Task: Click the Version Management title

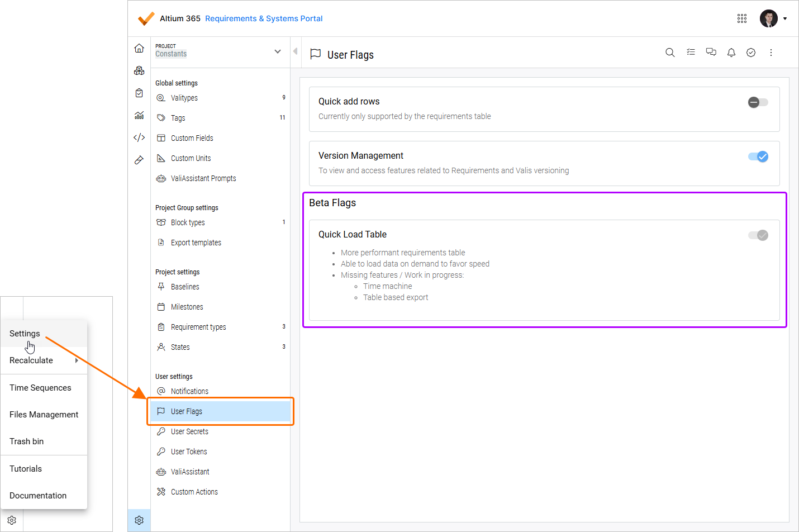Action: [x=361, y=156]
